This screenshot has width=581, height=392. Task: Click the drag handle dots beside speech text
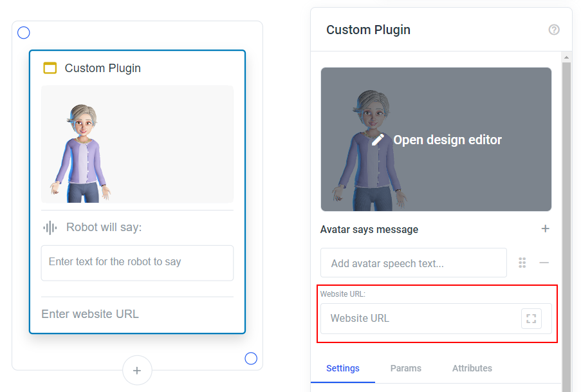[522, 263]
